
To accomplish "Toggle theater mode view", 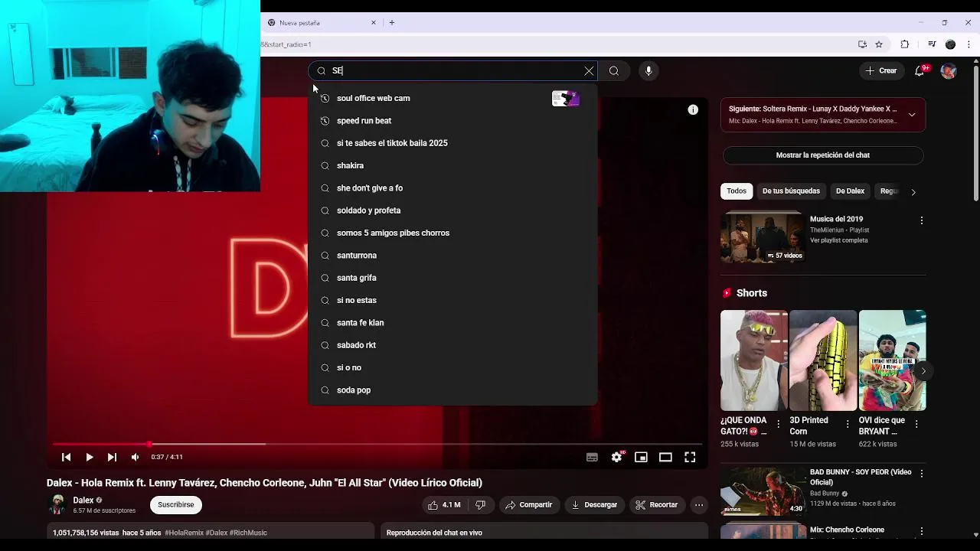I will pos(665,457).
